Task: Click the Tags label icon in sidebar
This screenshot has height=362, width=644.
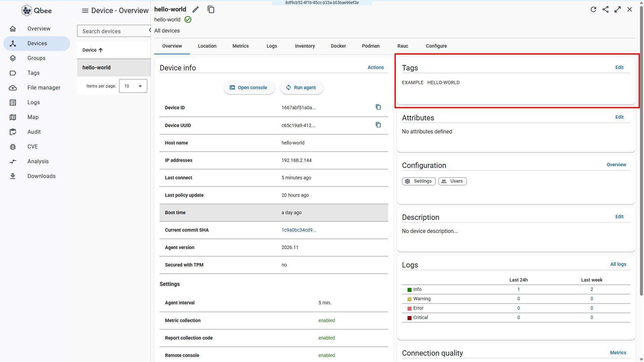Action: pyautogui.click(x=13, y=73)
